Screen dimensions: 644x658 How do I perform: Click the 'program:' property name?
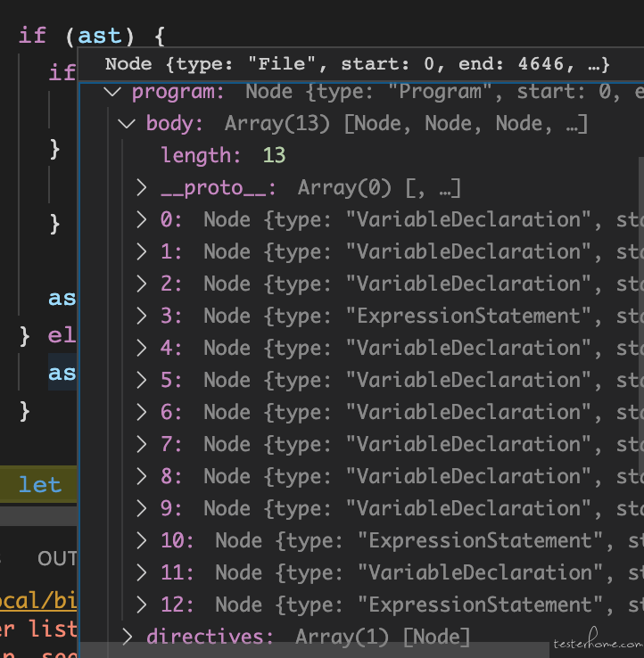tap(178, 92)
